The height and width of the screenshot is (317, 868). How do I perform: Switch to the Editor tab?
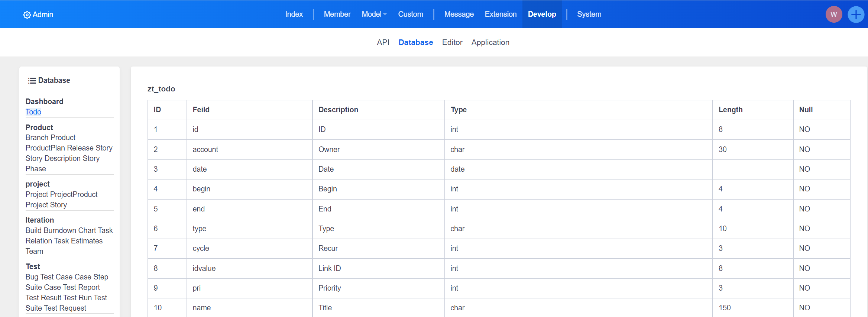(452, 42)
